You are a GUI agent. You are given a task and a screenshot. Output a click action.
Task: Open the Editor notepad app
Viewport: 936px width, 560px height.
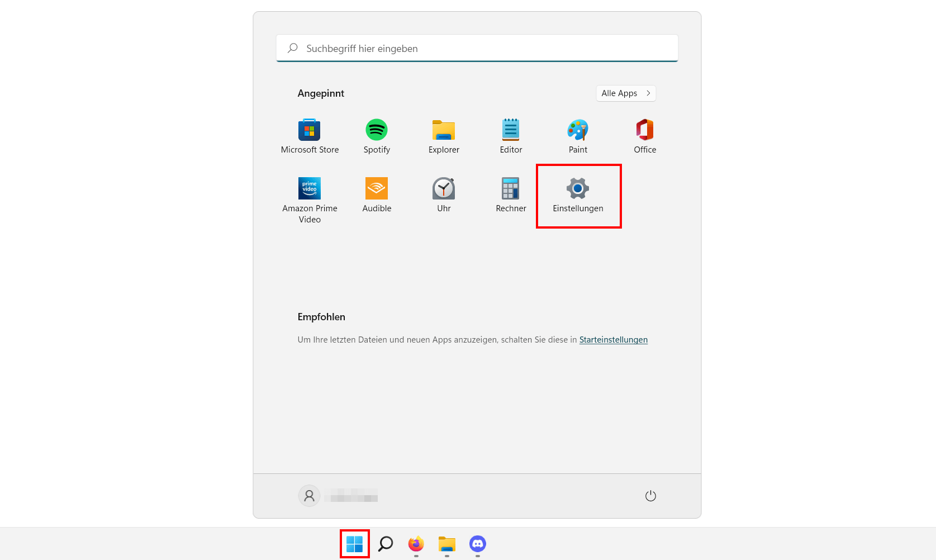click(x=511, y=136)
